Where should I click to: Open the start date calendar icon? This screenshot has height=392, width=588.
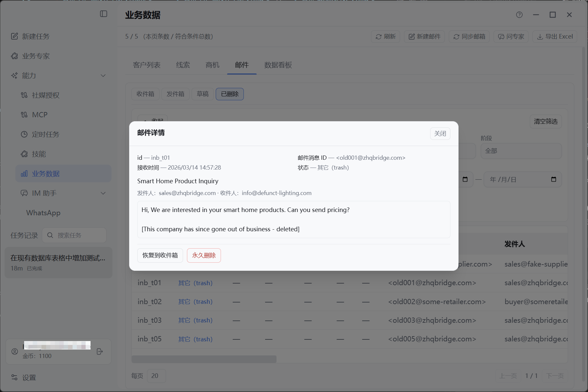465,179
